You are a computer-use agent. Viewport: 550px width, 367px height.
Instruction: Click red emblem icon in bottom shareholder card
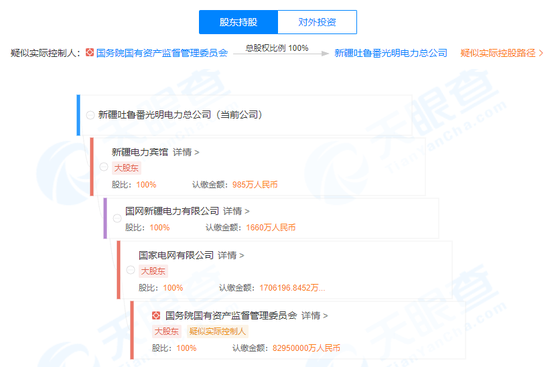pyautogui.click(x=156, y=315)
